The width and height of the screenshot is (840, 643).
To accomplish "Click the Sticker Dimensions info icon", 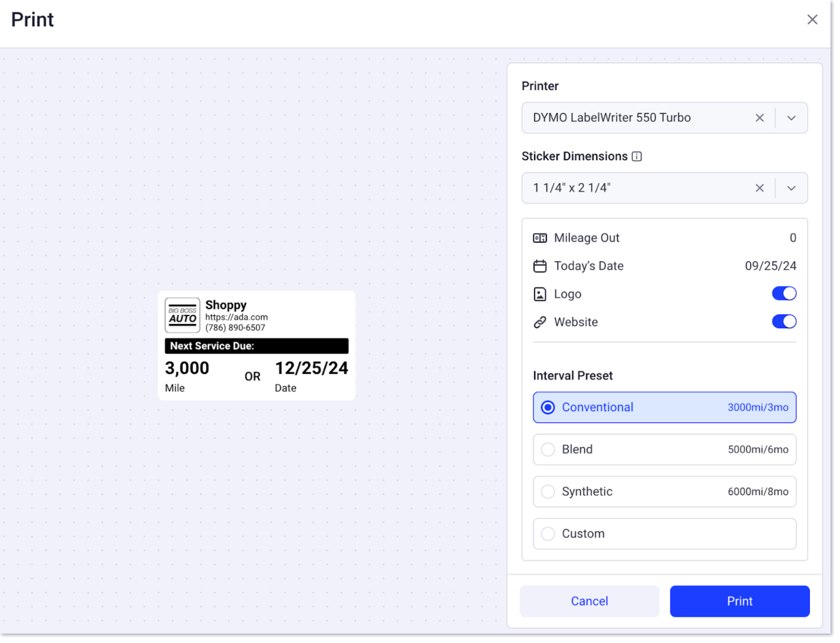I will (x=637, y=156).
